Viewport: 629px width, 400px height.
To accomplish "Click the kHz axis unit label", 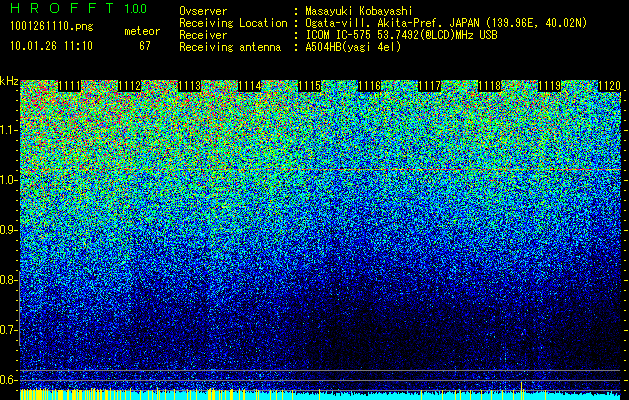I will click(9, 81).
